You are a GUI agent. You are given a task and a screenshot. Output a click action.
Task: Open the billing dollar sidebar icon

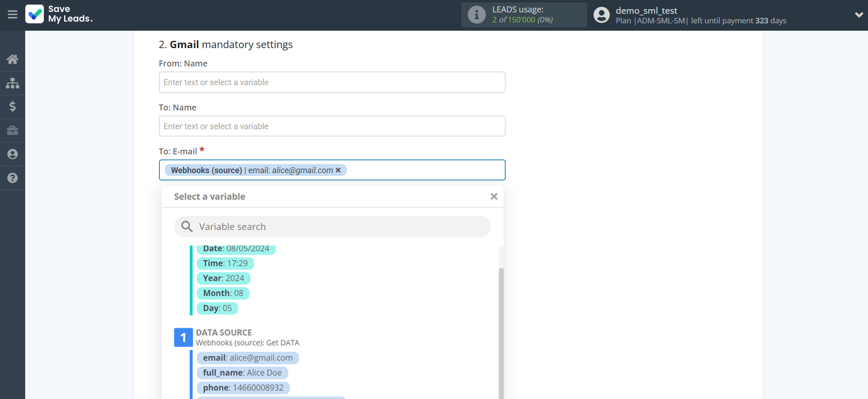[x=12, y=107]
